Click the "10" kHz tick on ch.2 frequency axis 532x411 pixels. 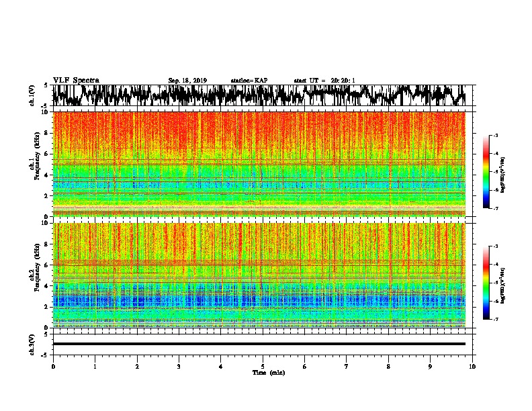pos(45,223)
